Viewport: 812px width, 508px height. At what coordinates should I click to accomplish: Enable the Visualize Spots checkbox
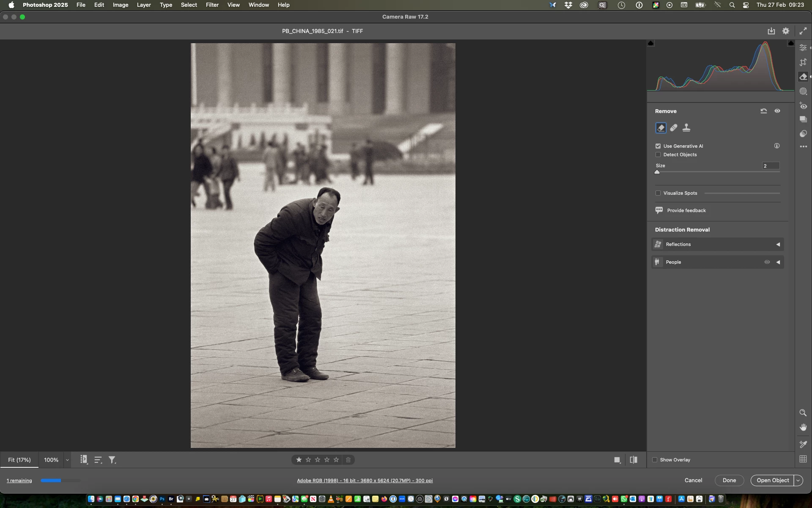[658, 193]
